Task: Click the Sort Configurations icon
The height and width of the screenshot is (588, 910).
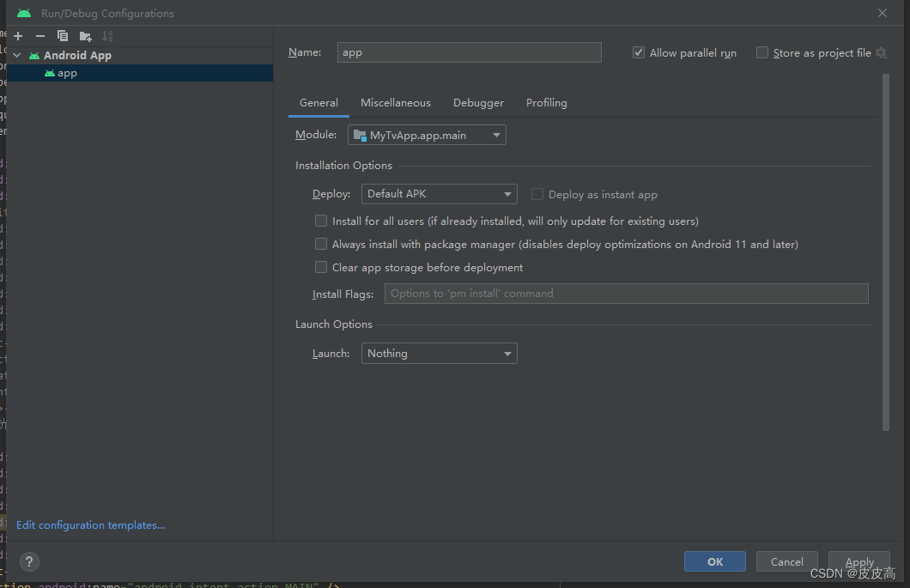Action: coord(106,36)
